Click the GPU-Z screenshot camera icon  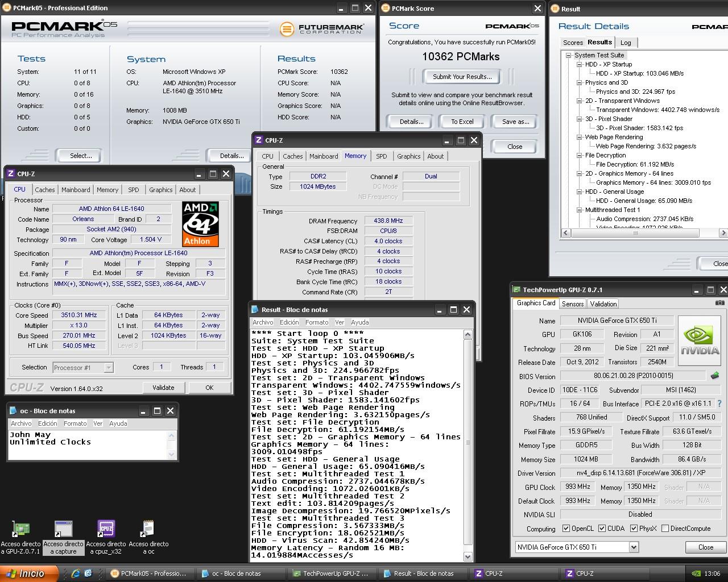[x=721, y=304]
